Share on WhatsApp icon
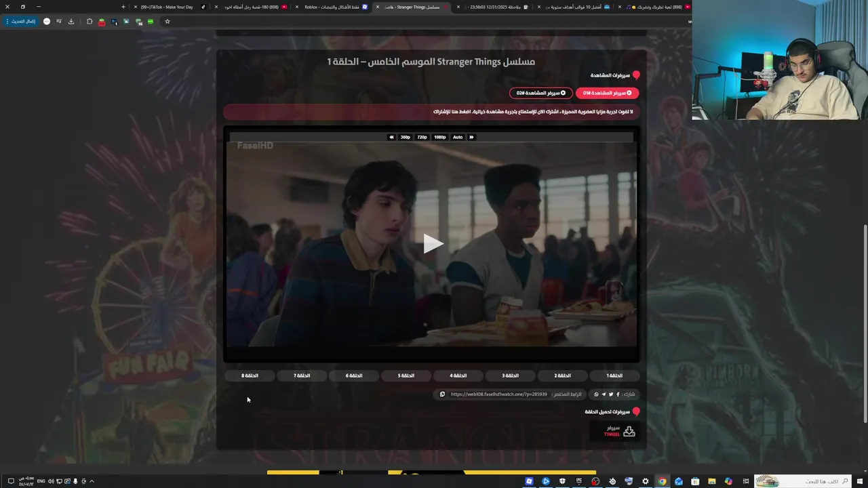 pos(597,394)
